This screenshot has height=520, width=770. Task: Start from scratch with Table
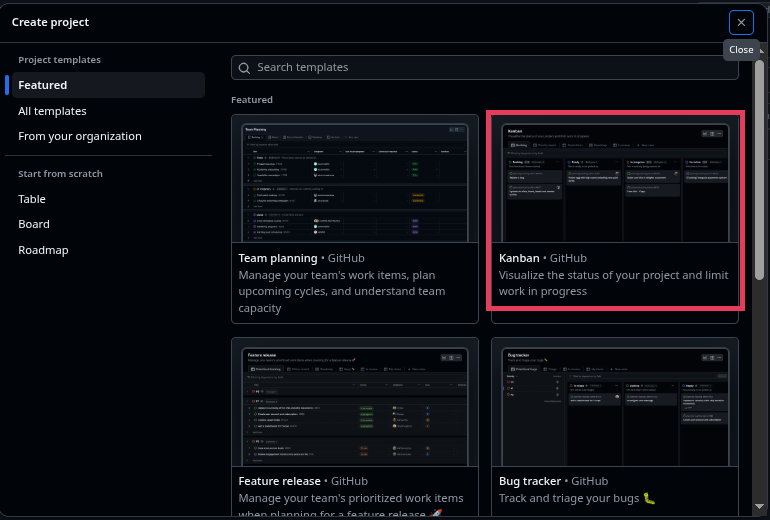[32, 199]
